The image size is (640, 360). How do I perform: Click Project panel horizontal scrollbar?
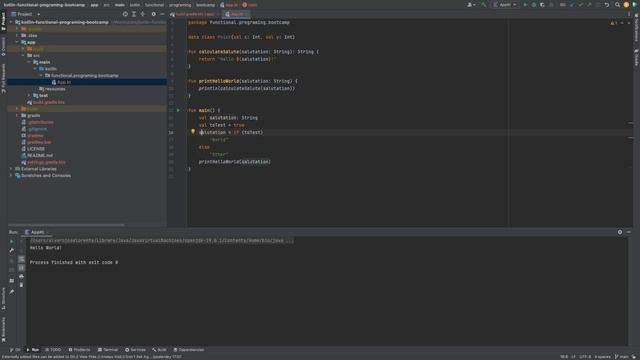click(x=67, y=225)
